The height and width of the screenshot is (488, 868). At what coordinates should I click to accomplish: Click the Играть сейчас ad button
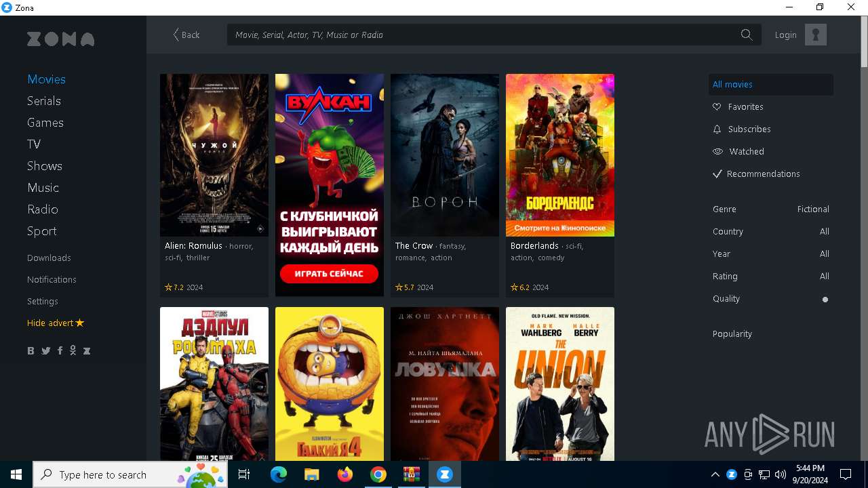coord(330,274)
